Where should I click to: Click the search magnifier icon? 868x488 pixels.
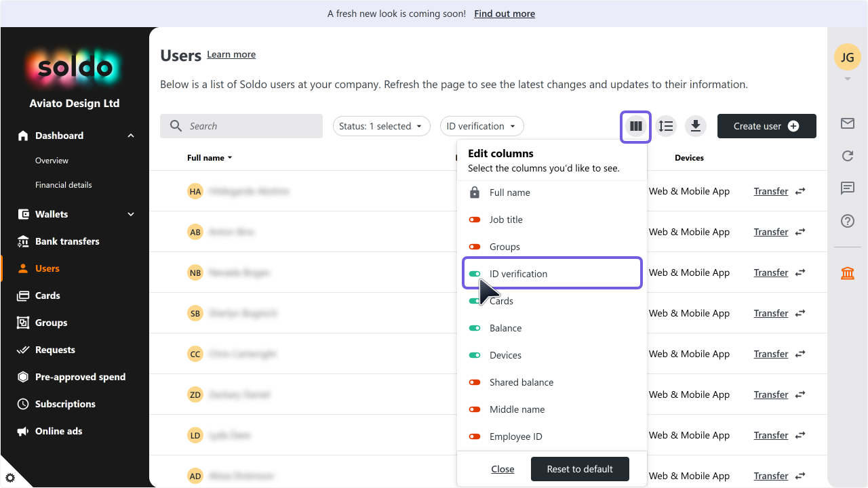pyautogui.click(x=176, y=126)
